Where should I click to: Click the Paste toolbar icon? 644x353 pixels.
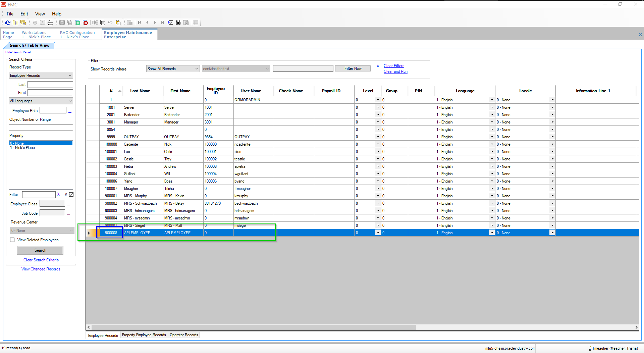[118, 22]
